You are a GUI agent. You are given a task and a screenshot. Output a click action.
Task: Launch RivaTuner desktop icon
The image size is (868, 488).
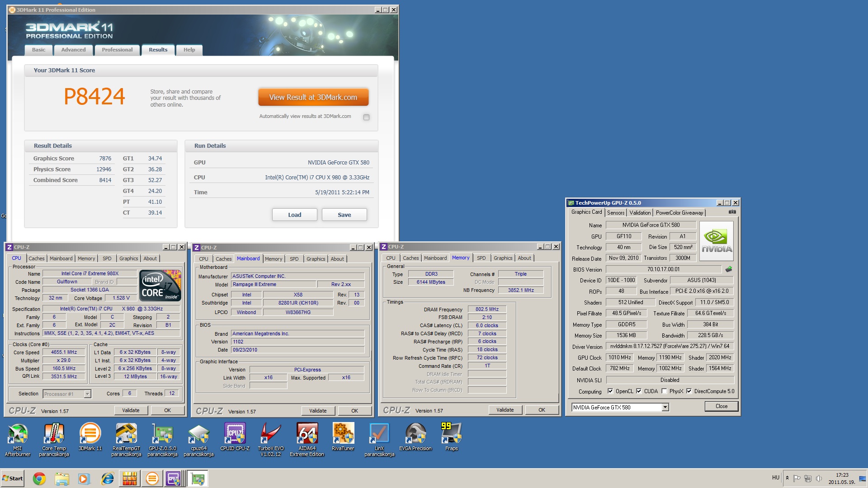pyautogui.click(x=343, y=436)
